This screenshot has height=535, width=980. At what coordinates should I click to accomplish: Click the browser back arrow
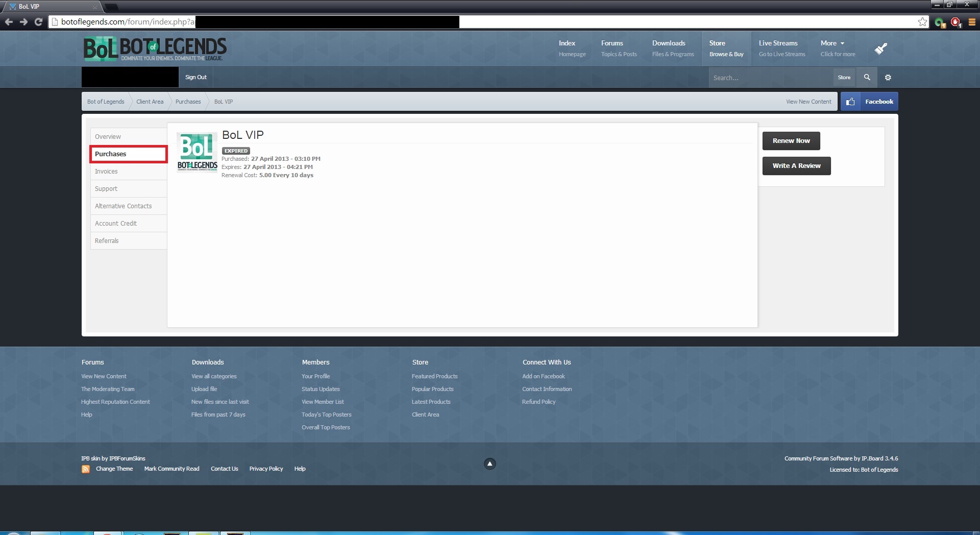point(9,22)
